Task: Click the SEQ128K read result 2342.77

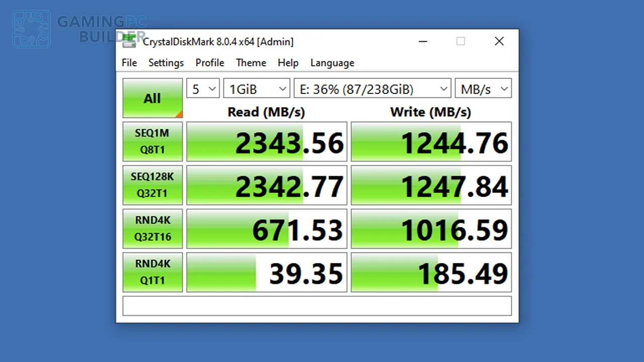Action: pos(267,185)
